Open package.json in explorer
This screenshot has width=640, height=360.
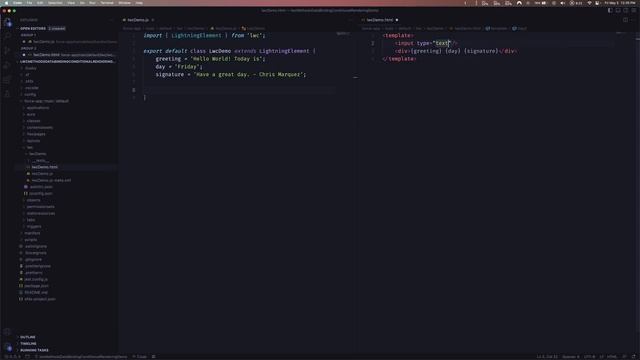(x=37, y=286)
